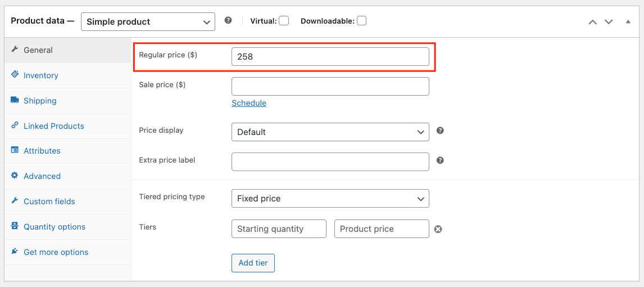
Task: Click the Advanced gear icon
Action: pos(15,176)
